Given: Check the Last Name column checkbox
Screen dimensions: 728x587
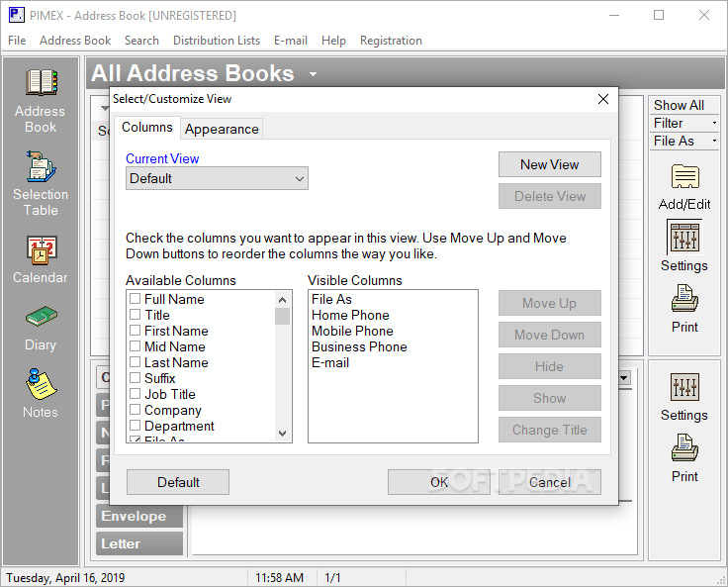Looking at the screenshot, I should tap(135, 361).
